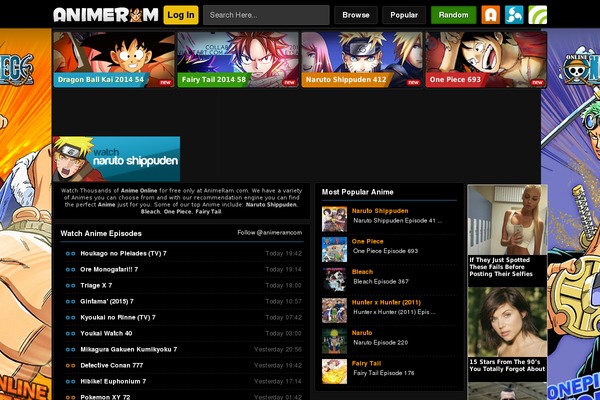Click One Piece popular thumbnail

point(334,250)
